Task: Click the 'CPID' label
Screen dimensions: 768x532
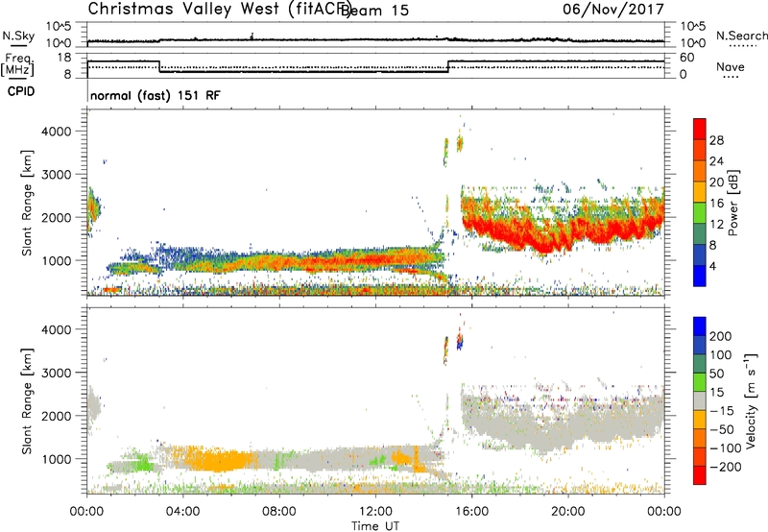Action: click(21, 91)
